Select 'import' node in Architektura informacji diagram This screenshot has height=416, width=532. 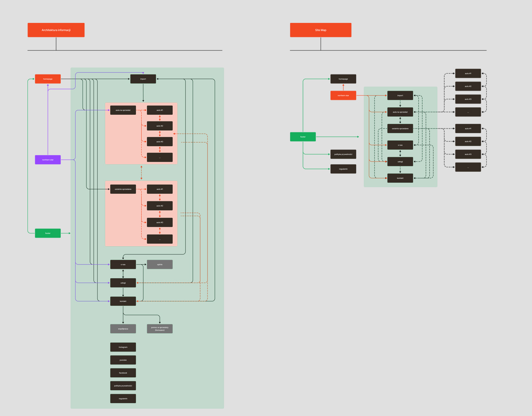coord(143,79)
